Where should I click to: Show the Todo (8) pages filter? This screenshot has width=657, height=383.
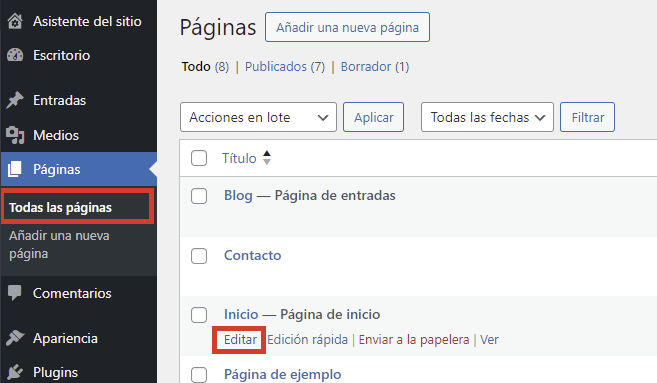205,67
